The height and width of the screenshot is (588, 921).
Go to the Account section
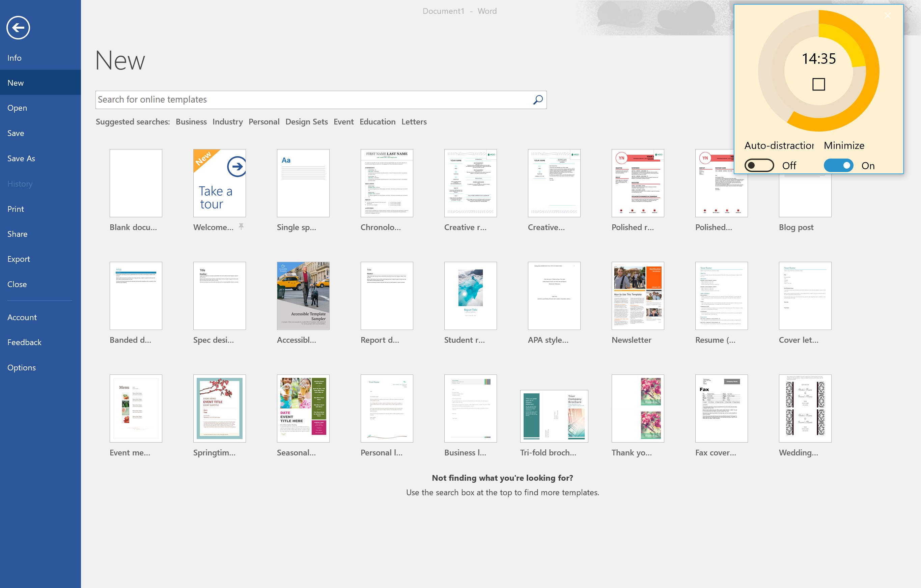click(22, 317)
